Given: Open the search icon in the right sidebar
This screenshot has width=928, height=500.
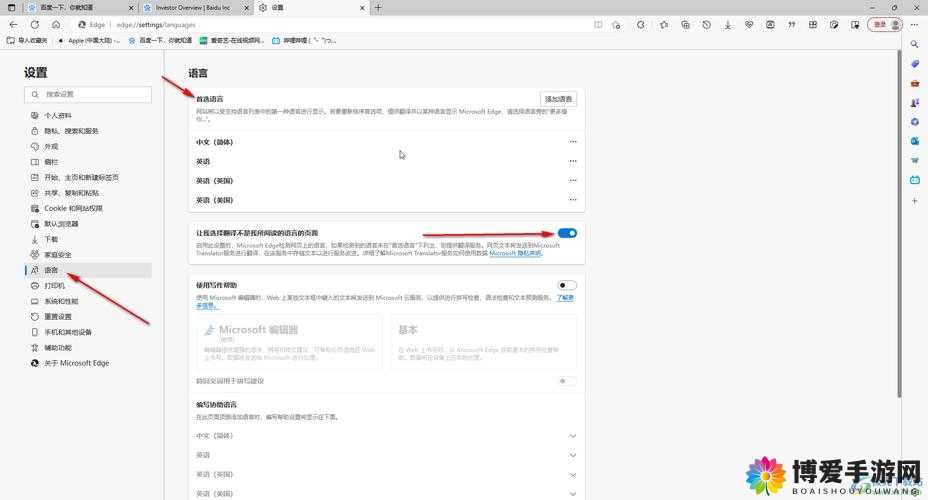Looking at the screenshot, I should [x=914, y=44].
